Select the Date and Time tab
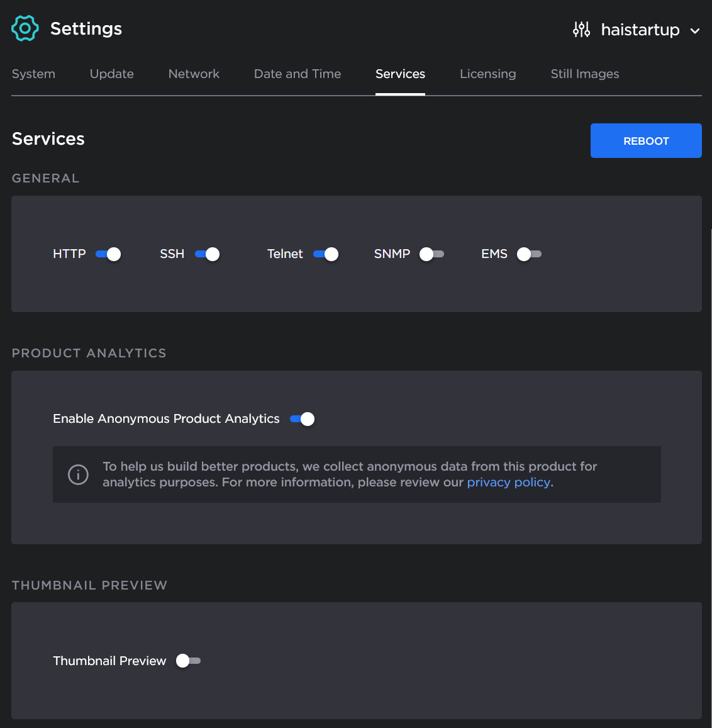 297,74
